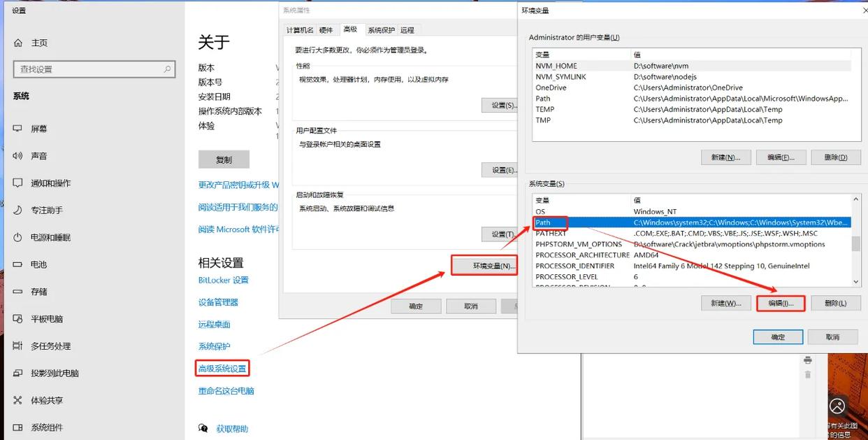This screenshot has height=440, width=868.
Task: Click 确定 in System Properties dialog
Action: point(416,306)
